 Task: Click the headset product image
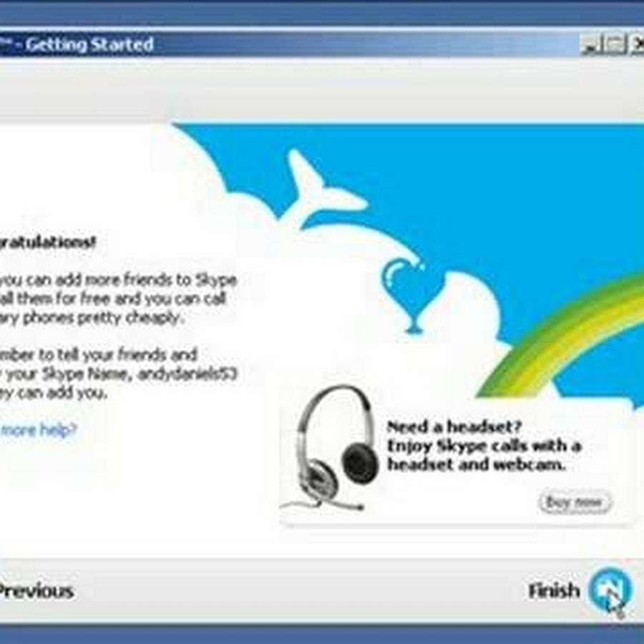328,449
